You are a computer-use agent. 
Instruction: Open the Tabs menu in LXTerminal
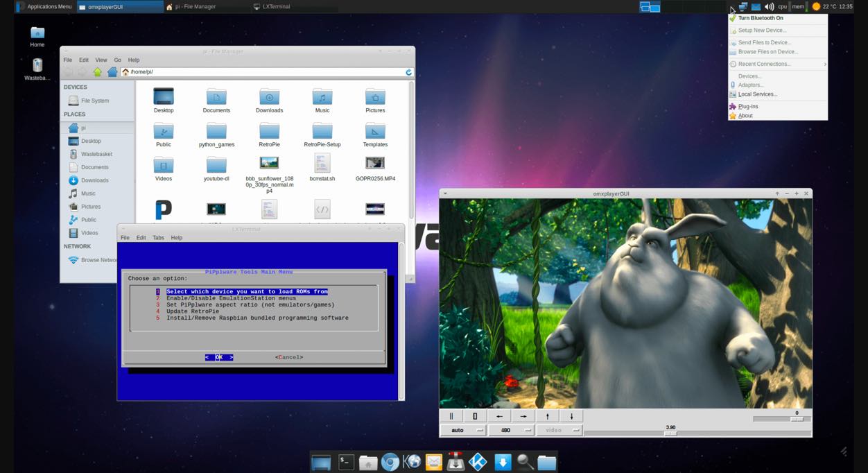[158, 238]
